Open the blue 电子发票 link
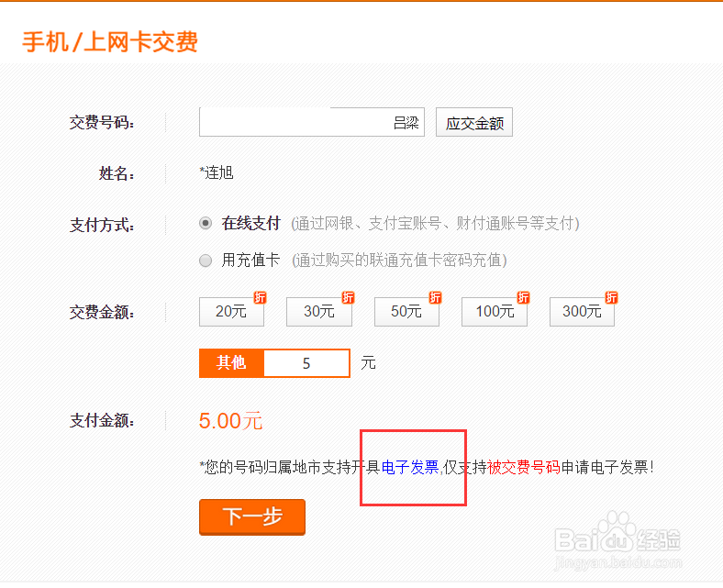The height and width of the screenshot is (588, 723). click(x=410, y=468)
